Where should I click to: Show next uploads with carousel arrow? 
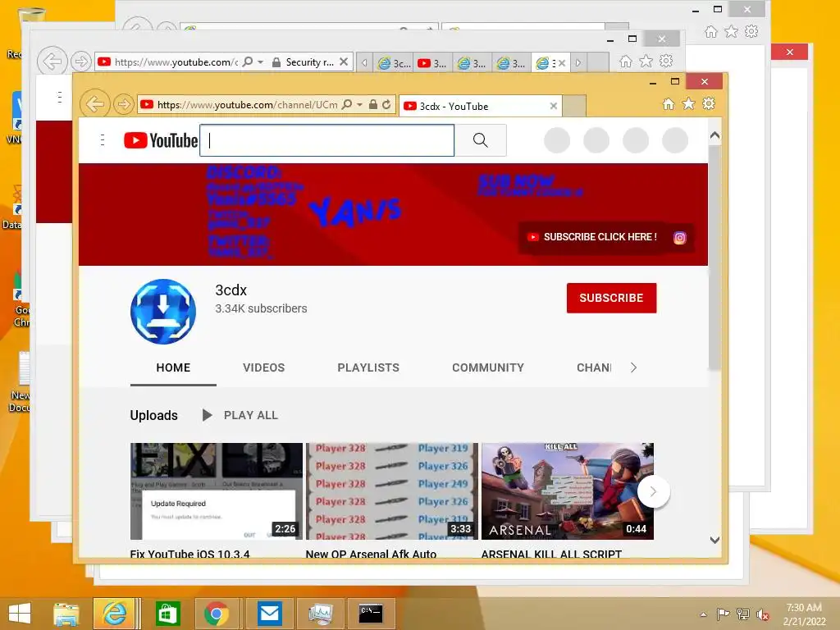(x=653, y=491)
